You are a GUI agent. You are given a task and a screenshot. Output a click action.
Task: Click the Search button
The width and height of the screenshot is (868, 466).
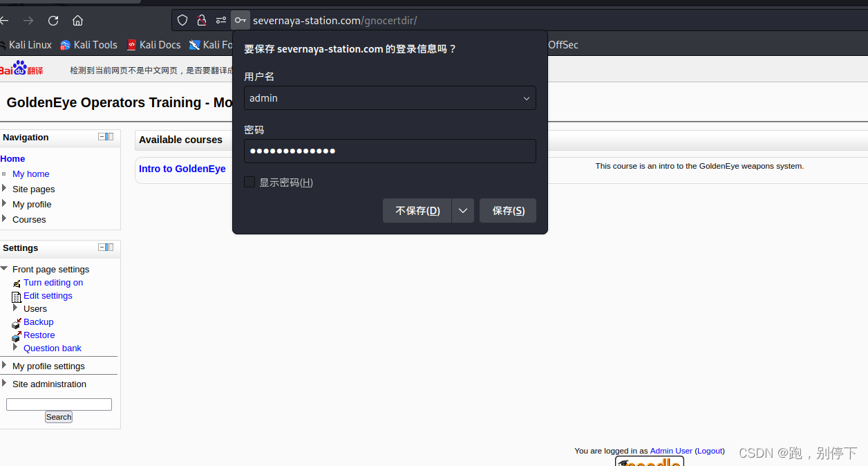point(59,417)
